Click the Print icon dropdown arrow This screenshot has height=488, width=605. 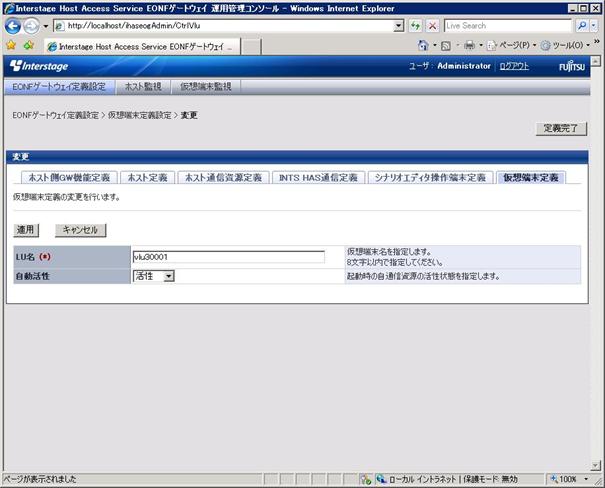(481, 46)
